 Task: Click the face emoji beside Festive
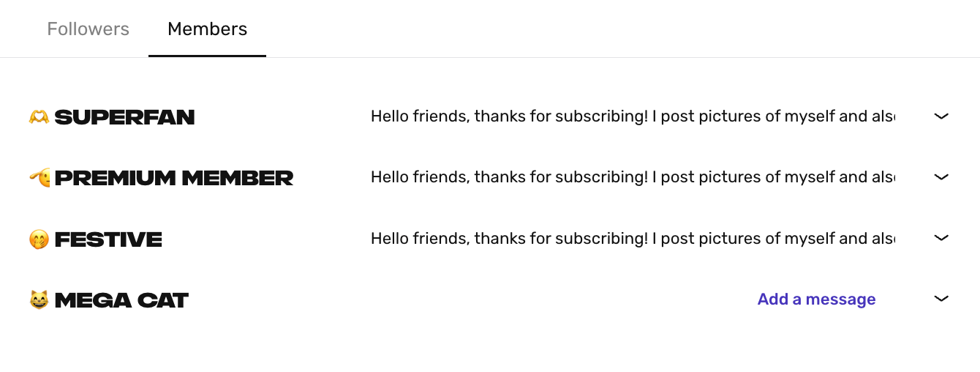pos(39,239)
